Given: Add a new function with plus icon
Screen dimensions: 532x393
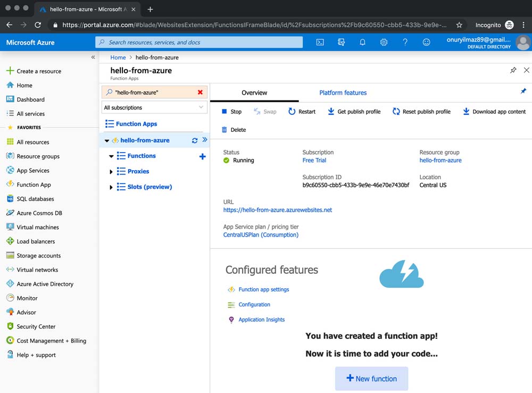Looking at the screenshot, I should (202, 156).
